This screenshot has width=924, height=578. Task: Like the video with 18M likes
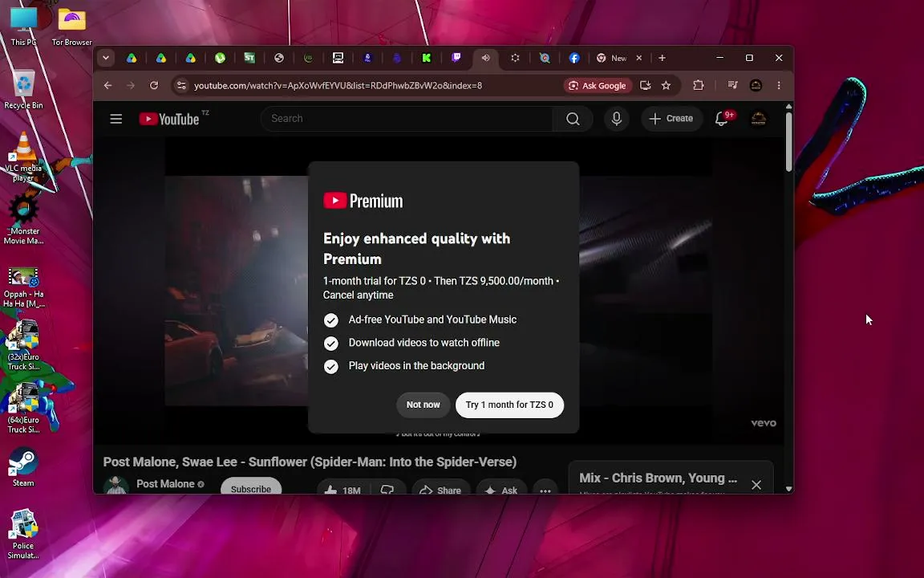(x=342, y=488)
